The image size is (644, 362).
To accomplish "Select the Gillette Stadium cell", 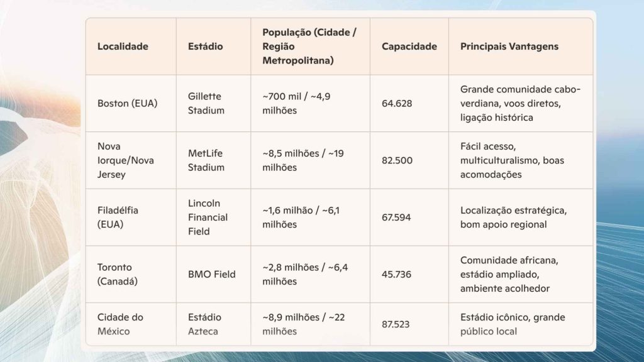I will 205,103.
